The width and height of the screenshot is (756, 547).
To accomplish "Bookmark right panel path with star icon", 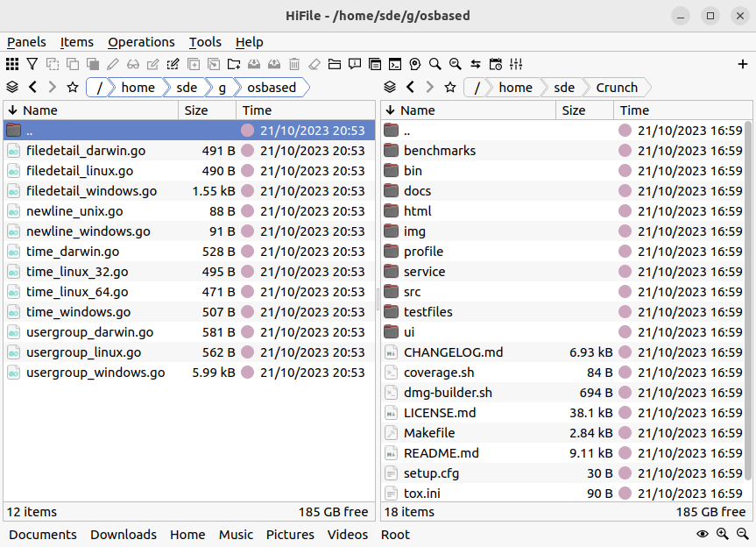I will pyautogui.click(x=450, y=88).
